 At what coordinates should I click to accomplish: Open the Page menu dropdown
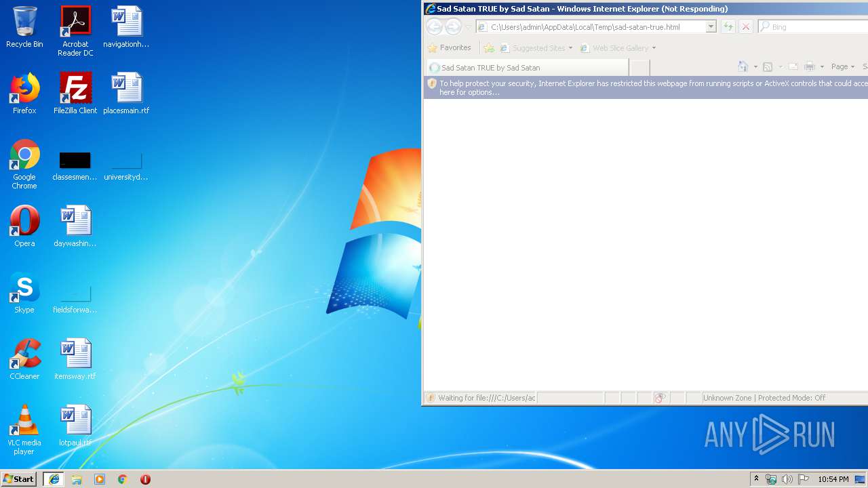click(843, 66)
